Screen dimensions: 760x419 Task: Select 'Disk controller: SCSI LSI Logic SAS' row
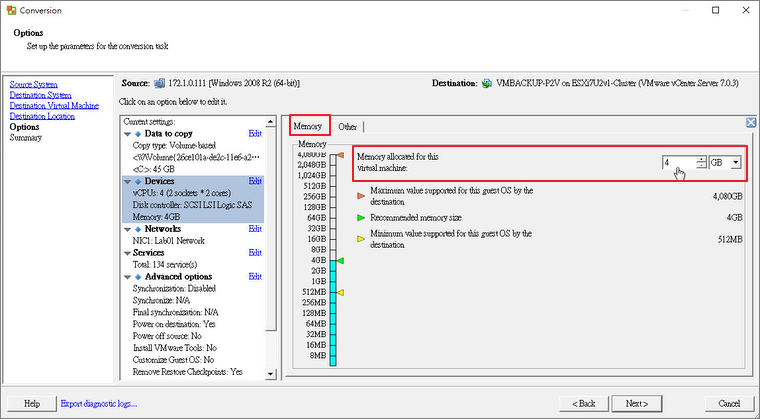[192, 205]
